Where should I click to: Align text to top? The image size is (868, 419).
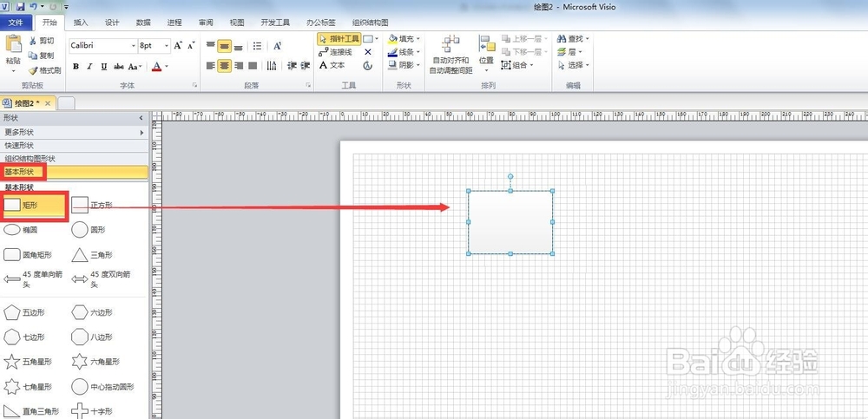pyautogui.click(x=210, y=45)
